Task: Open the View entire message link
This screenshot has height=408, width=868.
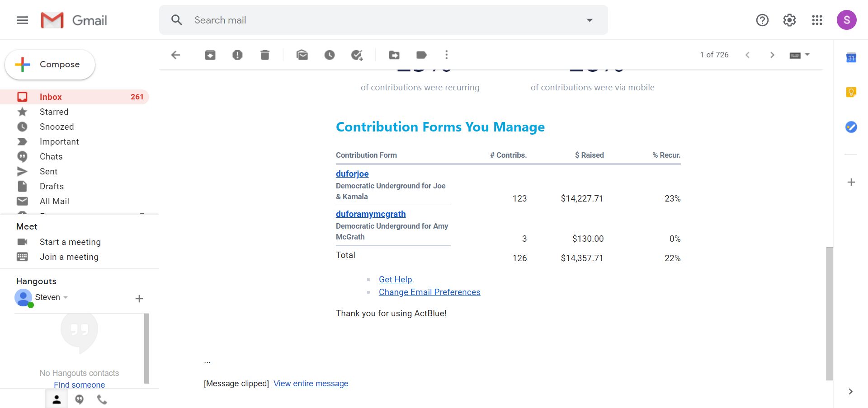Action: 311,384
